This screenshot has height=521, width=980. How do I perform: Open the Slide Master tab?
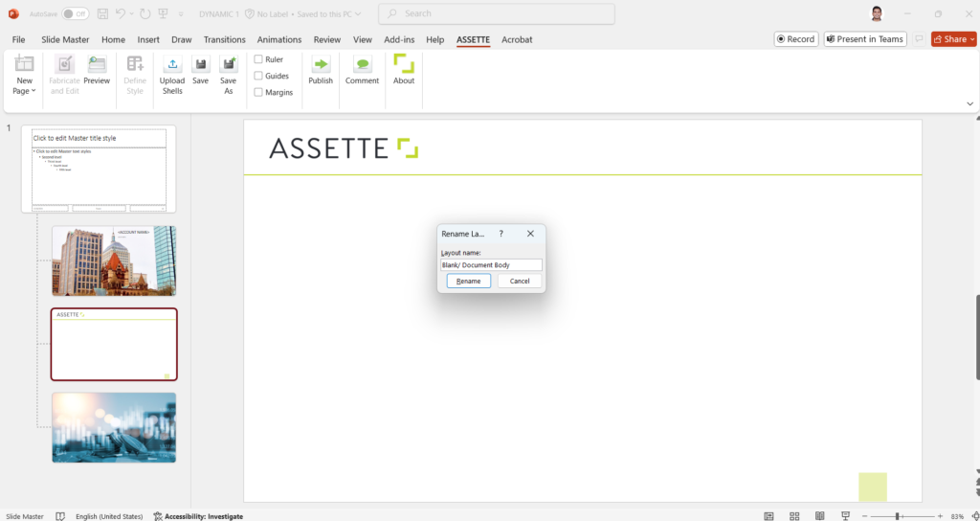pyautogui.click(x=66, y=39)
